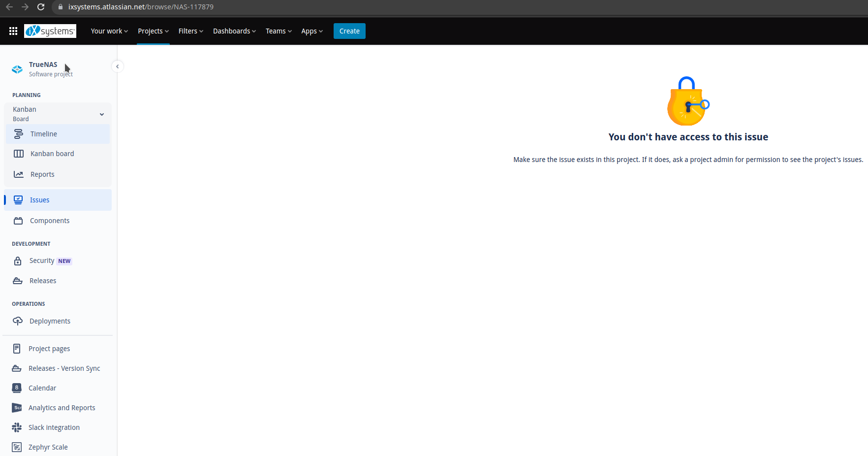Click the Issues monitor icon
This screenshot has height=456, width=868.
pyautogui.click(x=18, y=200)
